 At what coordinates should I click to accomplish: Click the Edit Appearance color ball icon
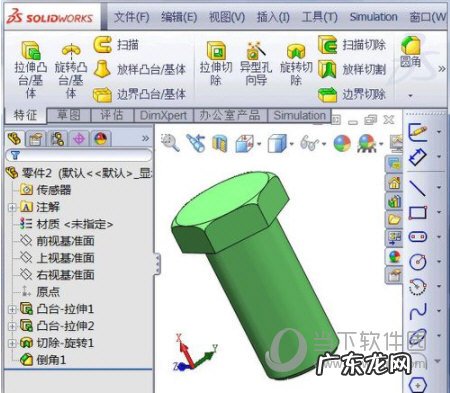pyautogui.click(x=342, y=144)
